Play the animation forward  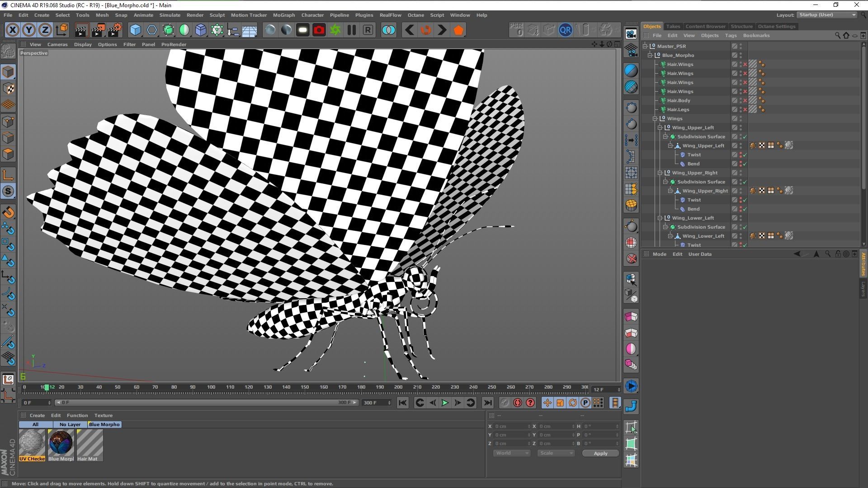pyautogui.click(x=445, y=403)
